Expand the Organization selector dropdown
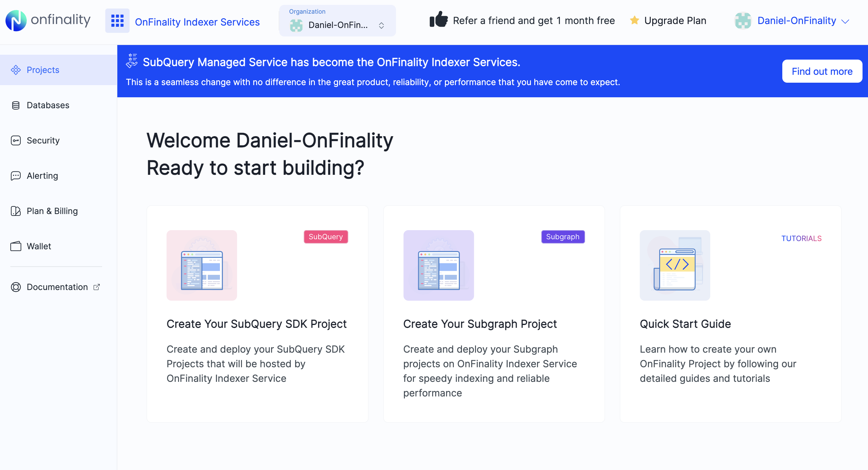This screenshot has width=868, height=470. pos(381,25)
